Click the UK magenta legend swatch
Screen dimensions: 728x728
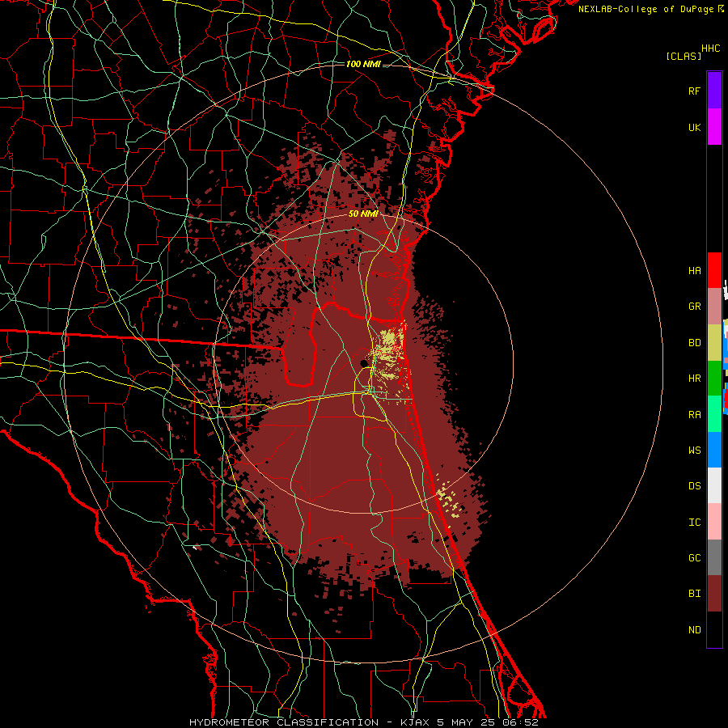pos(714,127)
